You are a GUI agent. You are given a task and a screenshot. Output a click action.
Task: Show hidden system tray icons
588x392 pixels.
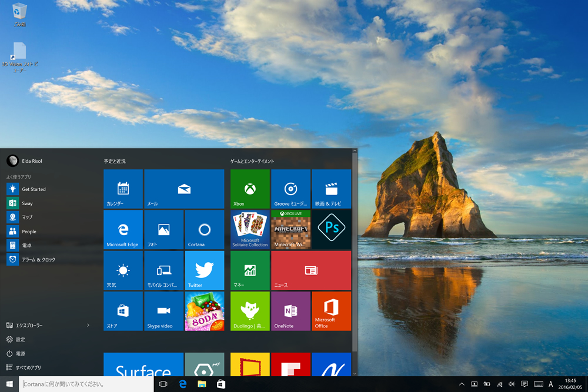[x=462, y=384]
